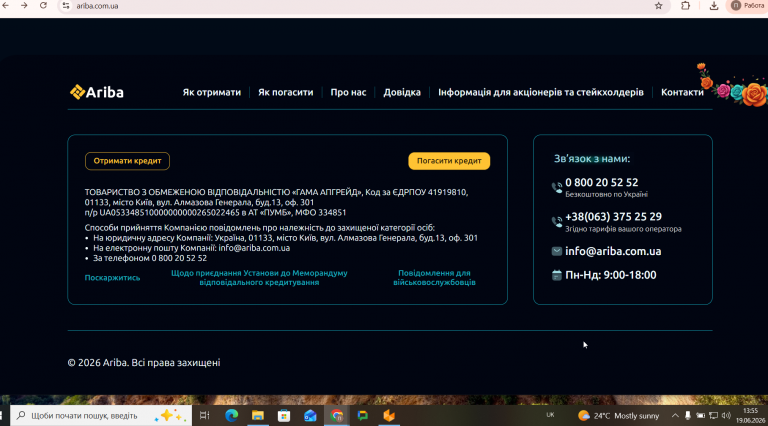Viewport: 768px width, 426px height.
Task: Call the number +38(063) 375 25 29
Action: click(x=613, y=216)
